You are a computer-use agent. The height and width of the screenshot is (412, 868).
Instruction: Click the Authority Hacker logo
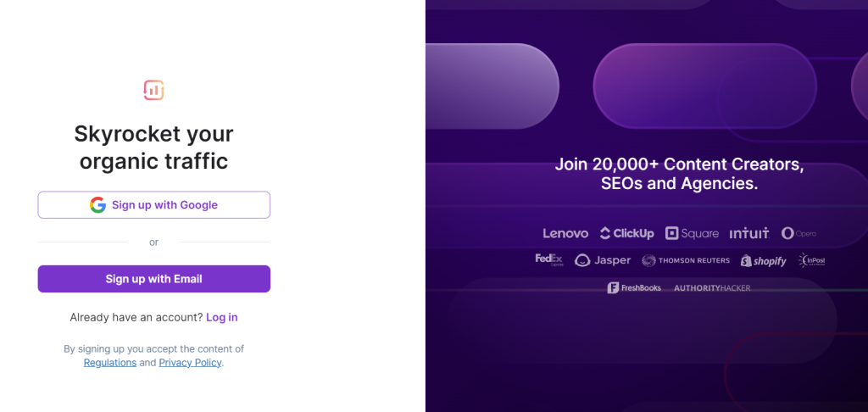pyautogui.click(x=712, y=288)
